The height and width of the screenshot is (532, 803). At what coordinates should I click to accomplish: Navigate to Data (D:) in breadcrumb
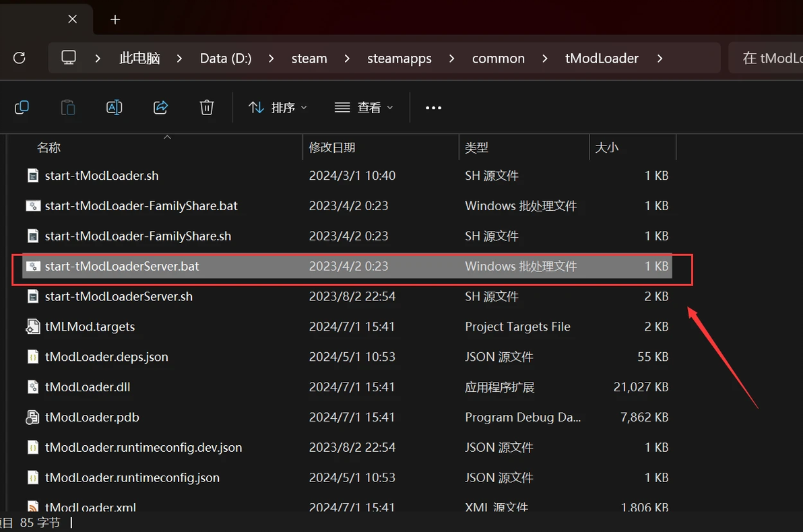tap(226, 59)
